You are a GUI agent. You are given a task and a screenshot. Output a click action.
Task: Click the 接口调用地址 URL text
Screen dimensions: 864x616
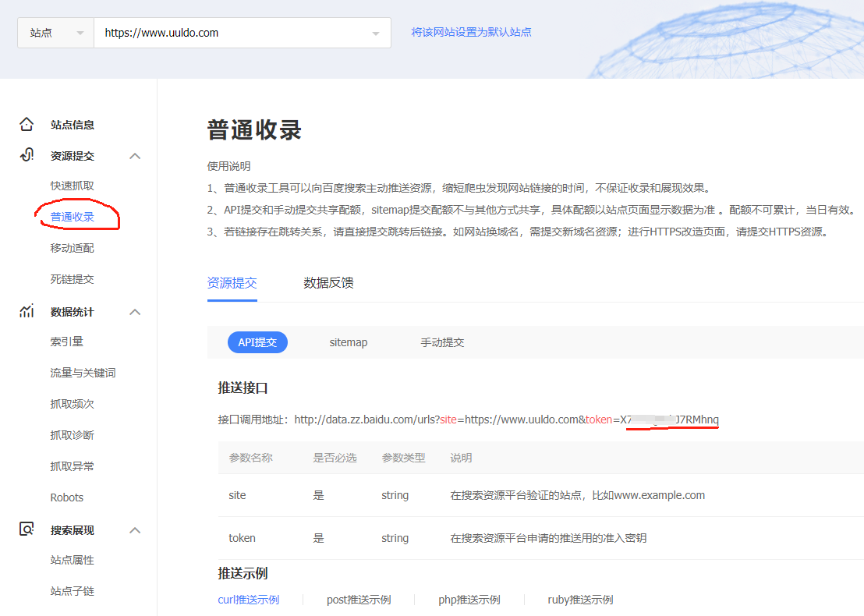click(x=506, y=420)
